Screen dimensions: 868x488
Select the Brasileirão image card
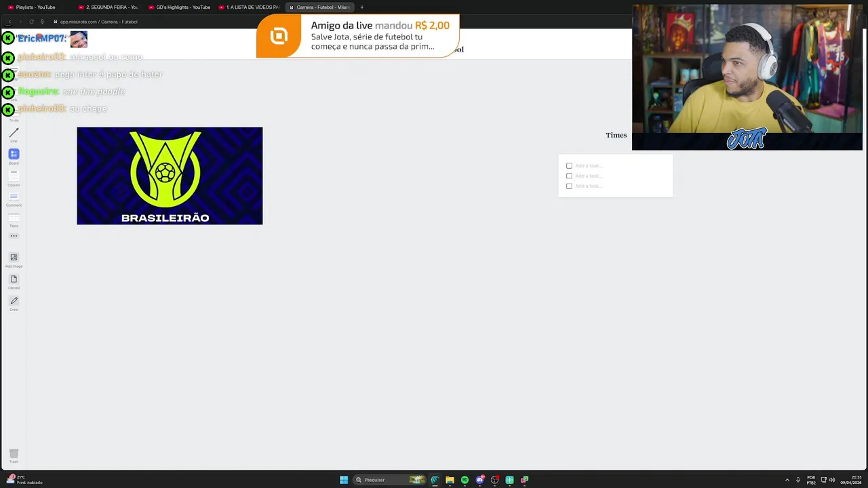(170, 176)
